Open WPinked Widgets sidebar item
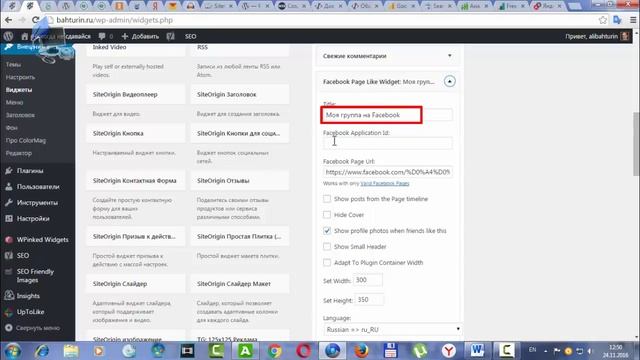640x360 pixels. click(x=42, y=240)
